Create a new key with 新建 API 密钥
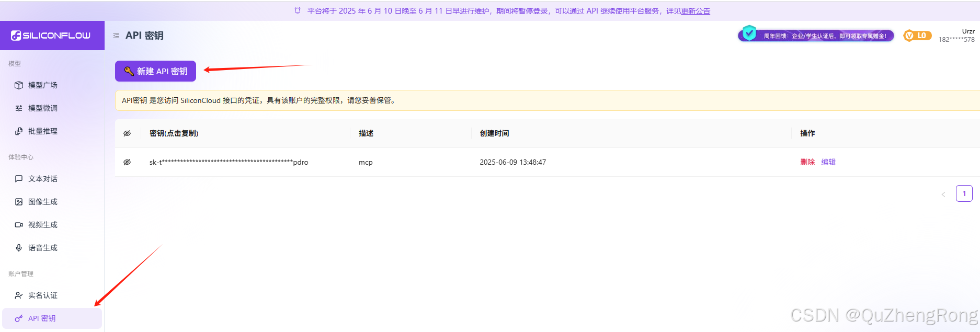 coord(155,71)
